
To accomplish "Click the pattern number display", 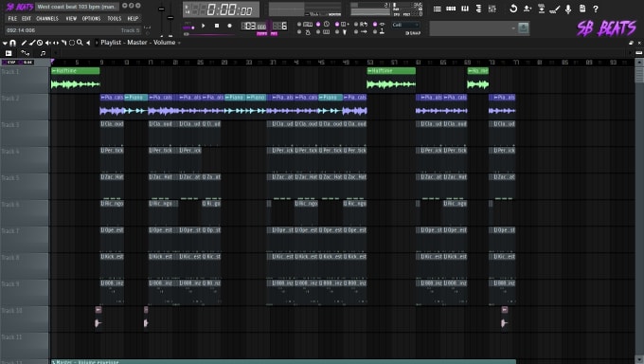I will pos(279,27).
